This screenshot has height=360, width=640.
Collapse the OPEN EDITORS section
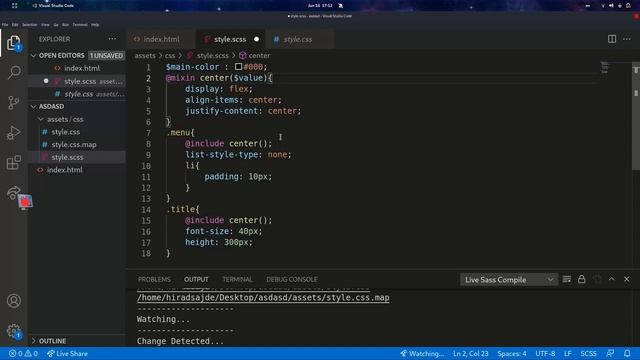pos(33,56)
